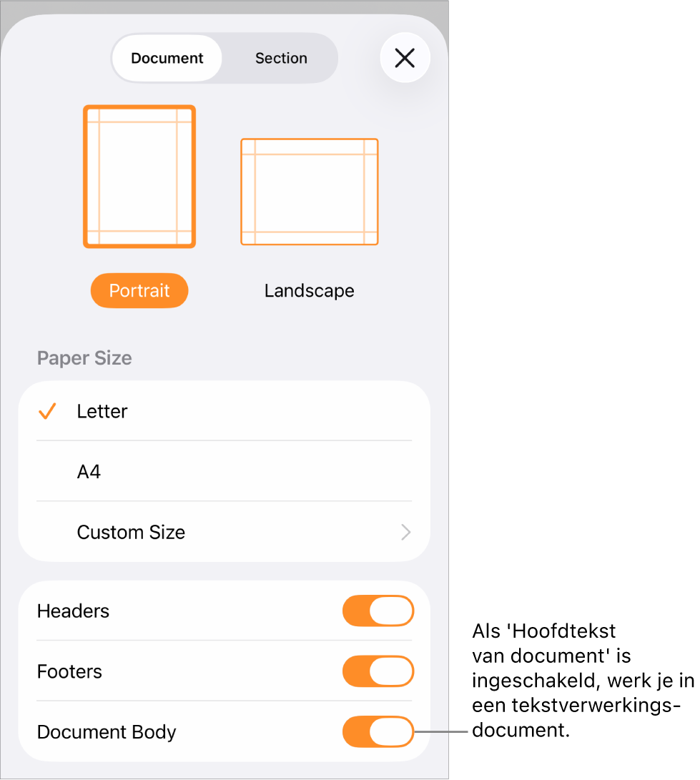Select the Portrait page orientation icon
Screen dimensions: 700x780
tap(139, 177)
